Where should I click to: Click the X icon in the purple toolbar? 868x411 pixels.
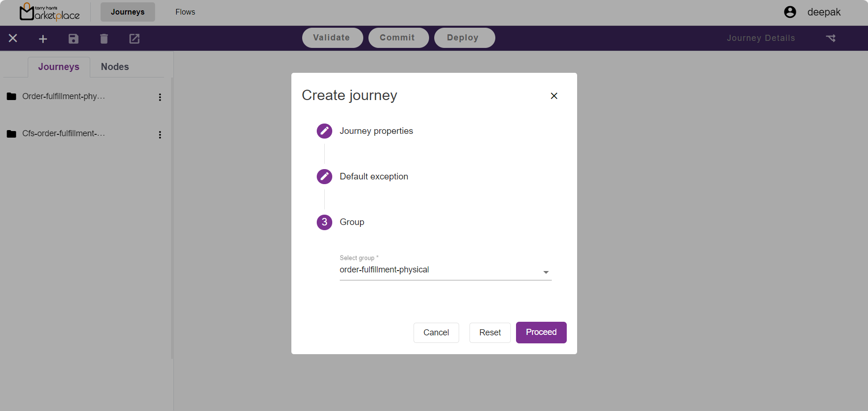click(13, 39)
